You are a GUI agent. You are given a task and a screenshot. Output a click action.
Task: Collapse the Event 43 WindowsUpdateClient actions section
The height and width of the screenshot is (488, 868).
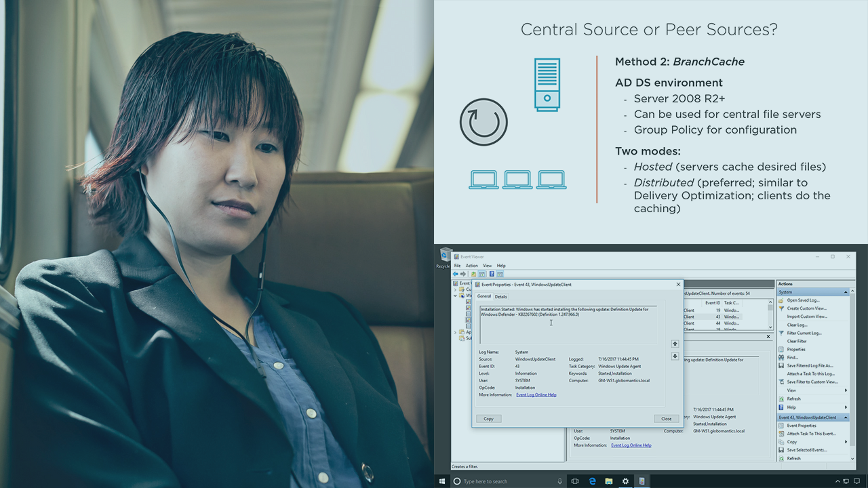tap(846, 418)
